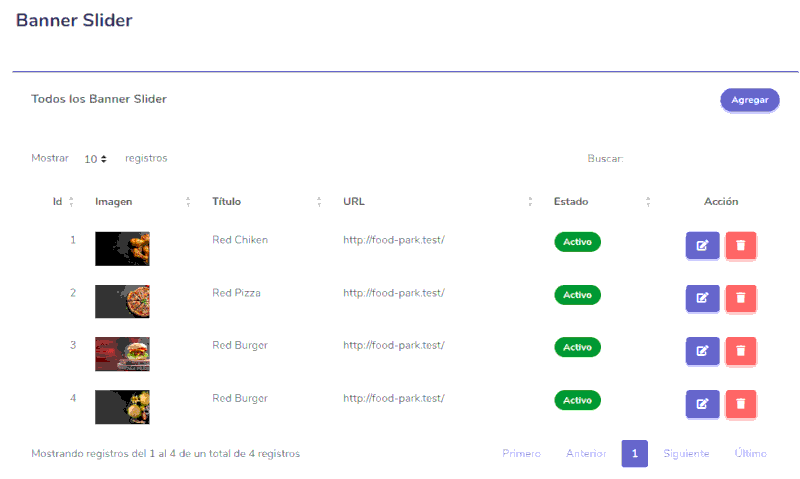Click the Buscar search field
This screenshot has width=800, height=479.
700,159
